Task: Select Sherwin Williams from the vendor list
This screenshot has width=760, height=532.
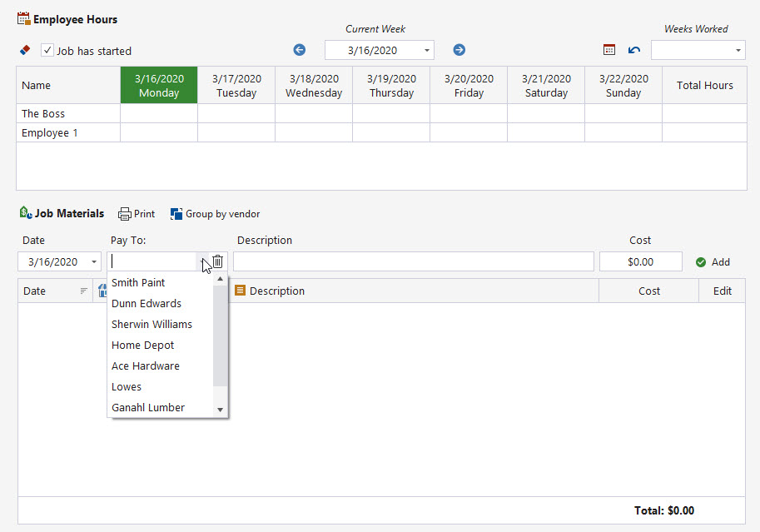Action: 152,324
